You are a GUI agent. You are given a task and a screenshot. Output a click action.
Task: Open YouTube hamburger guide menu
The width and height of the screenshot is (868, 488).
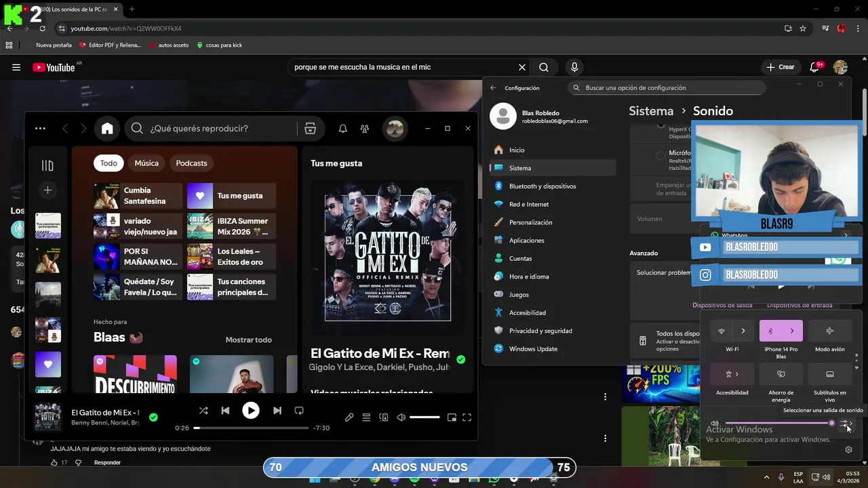(x=16, y=67)
